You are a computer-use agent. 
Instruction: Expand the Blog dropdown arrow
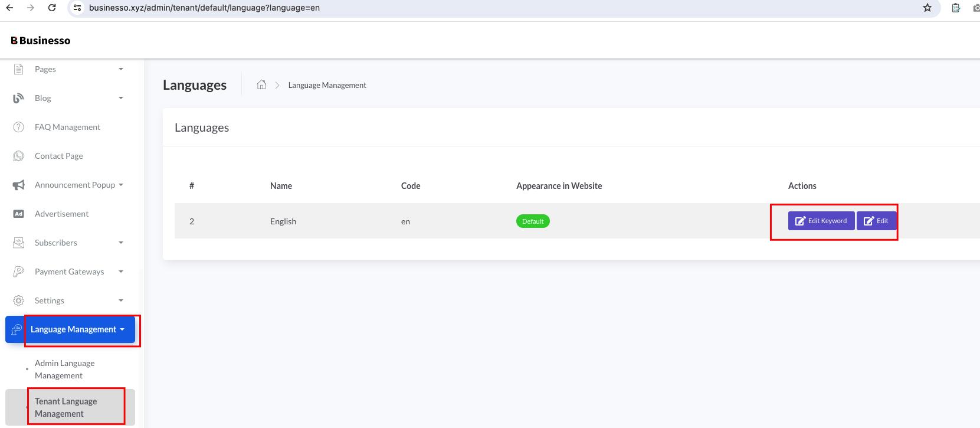click(x=121, y=98)
